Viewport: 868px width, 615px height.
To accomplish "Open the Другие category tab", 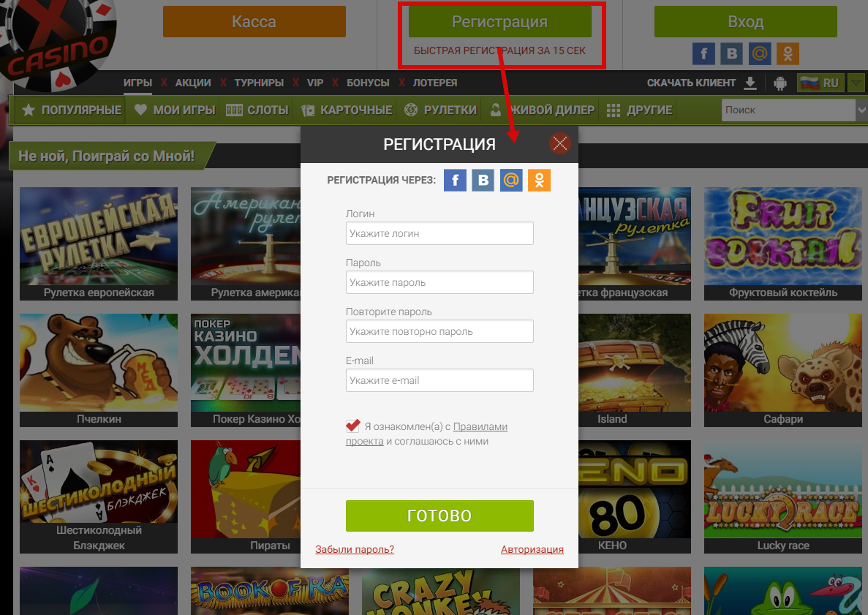I will pyautogui.click(x=639, y=110).
